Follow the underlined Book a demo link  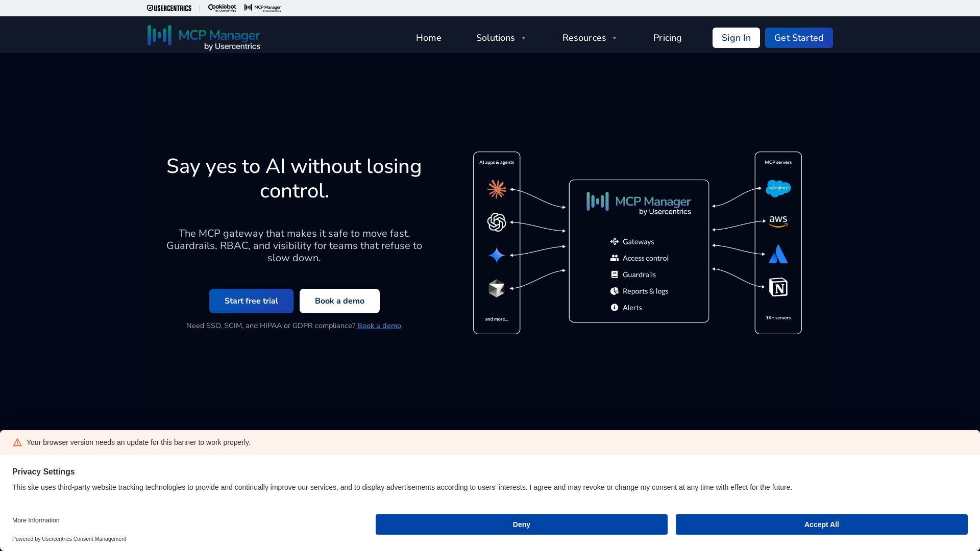pos(379,325)
